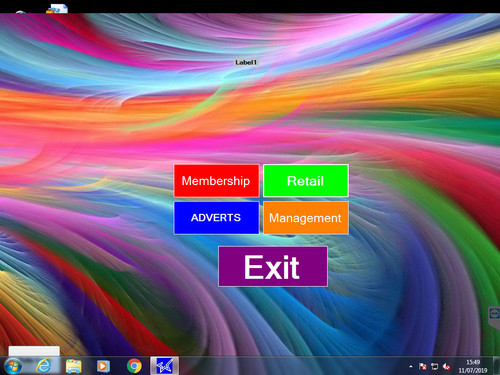The image size is (500, 375).
Task: Open the desktop shortcut icon at top
Action: coord(57,9)
